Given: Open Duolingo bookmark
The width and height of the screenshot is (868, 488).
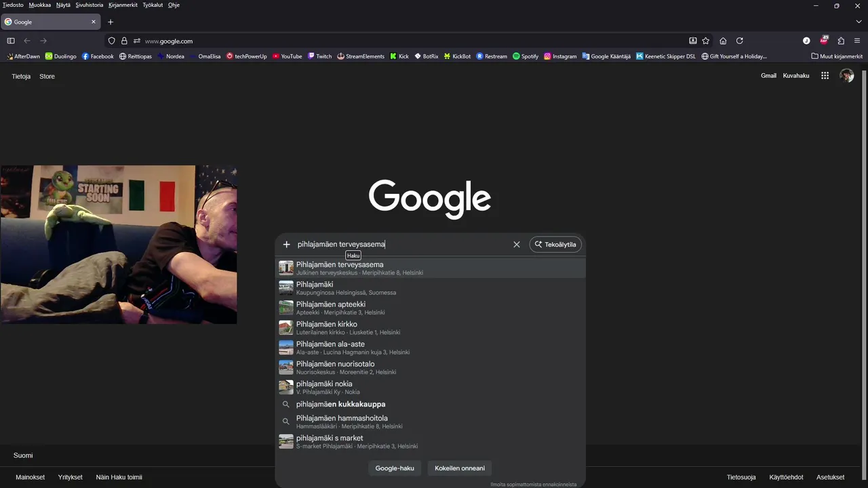Looking at the screenshot, I should coord(61,56).
